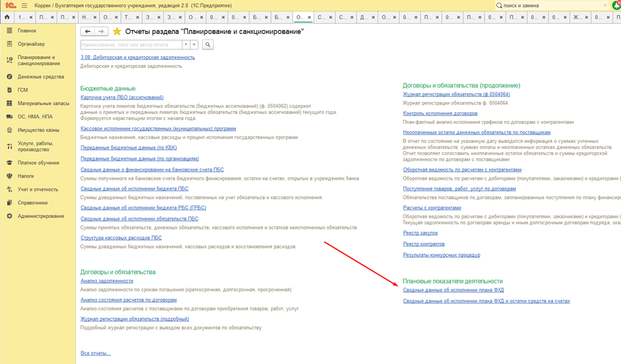The width and height of the screenshot is (621, 364).
Task: Click Все отчеты... link
Action: [x=96, y=353]
